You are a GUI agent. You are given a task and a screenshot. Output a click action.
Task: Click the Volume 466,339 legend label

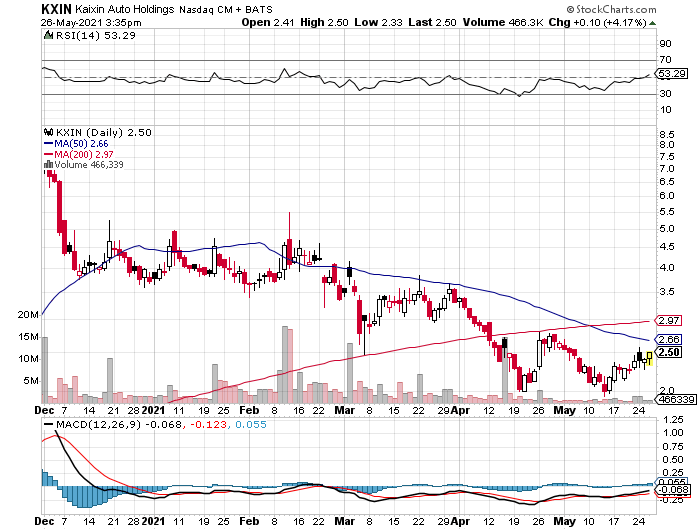pyautogui.click(x=89, y=165)
